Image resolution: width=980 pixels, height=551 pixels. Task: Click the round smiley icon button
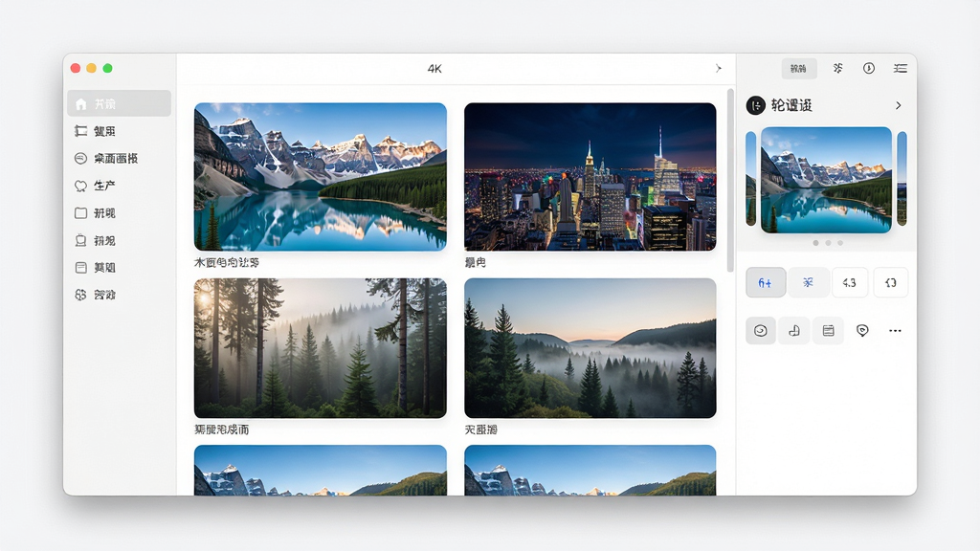761,330
